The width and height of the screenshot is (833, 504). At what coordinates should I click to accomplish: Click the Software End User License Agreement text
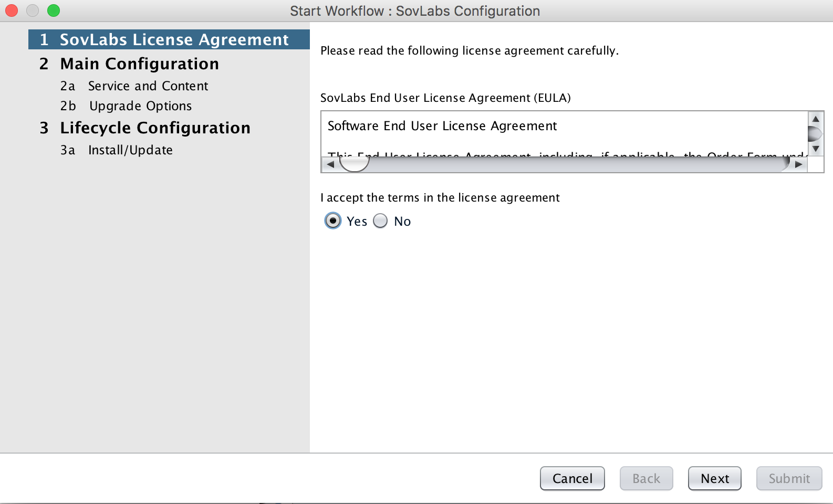442,126
